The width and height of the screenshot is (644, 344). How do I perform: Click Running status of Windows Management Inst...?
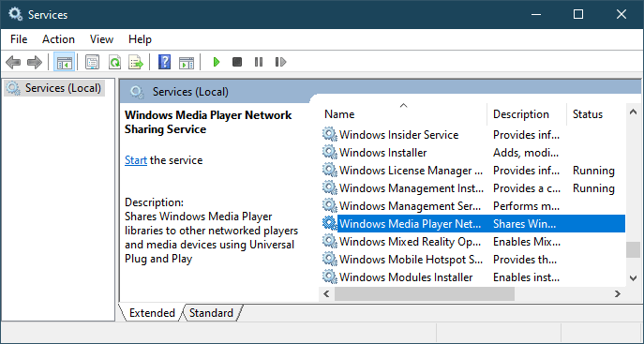pos(593,188)
